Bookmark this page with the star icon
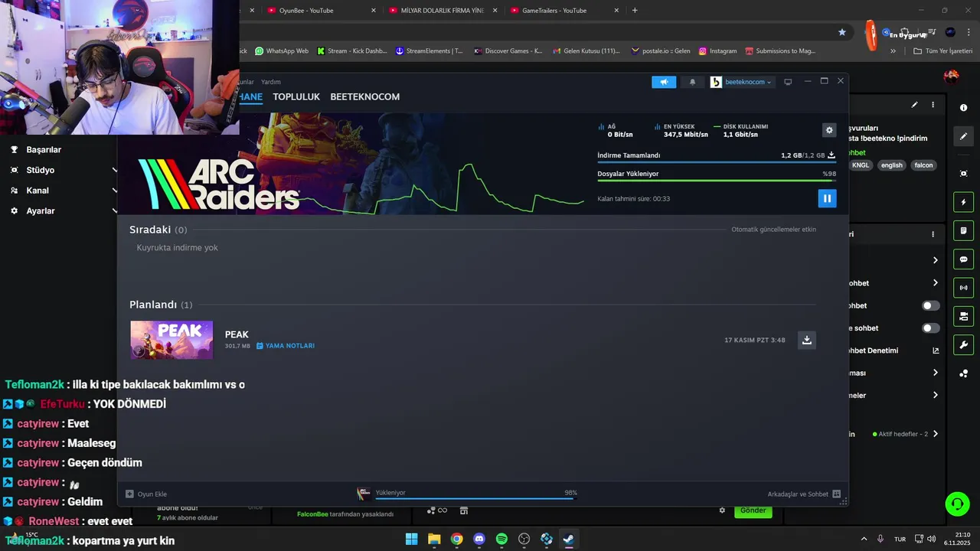The image size is (980, 551). pyautogui.click(x=842, y=32)
